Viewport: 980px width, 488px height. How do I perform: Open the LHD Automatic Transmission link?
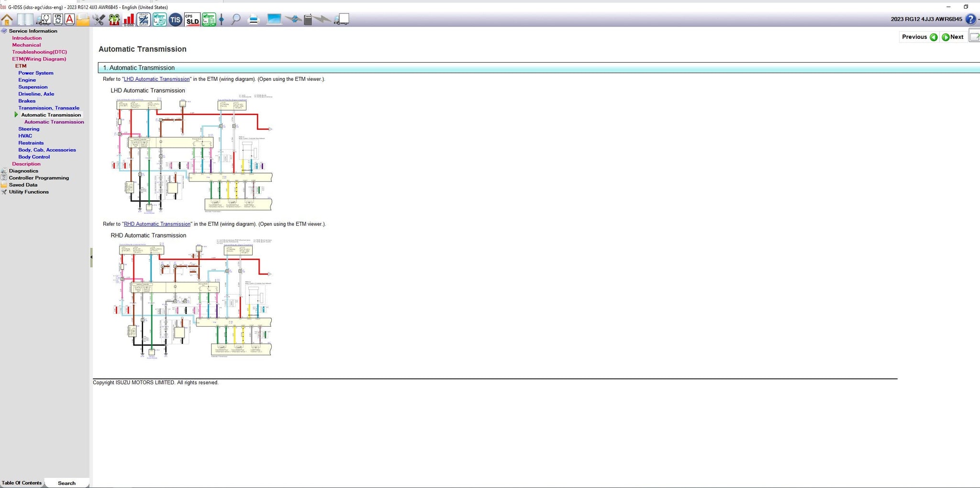156,79
